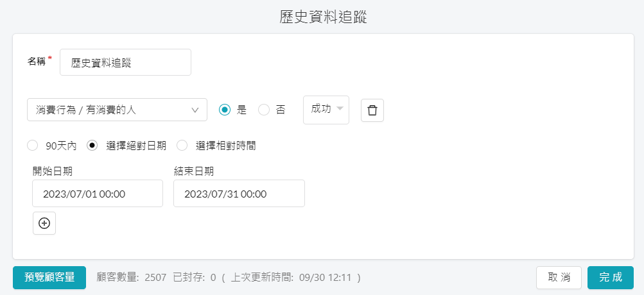Click the 預覽顧客量 button

click(x=49, y=278)
